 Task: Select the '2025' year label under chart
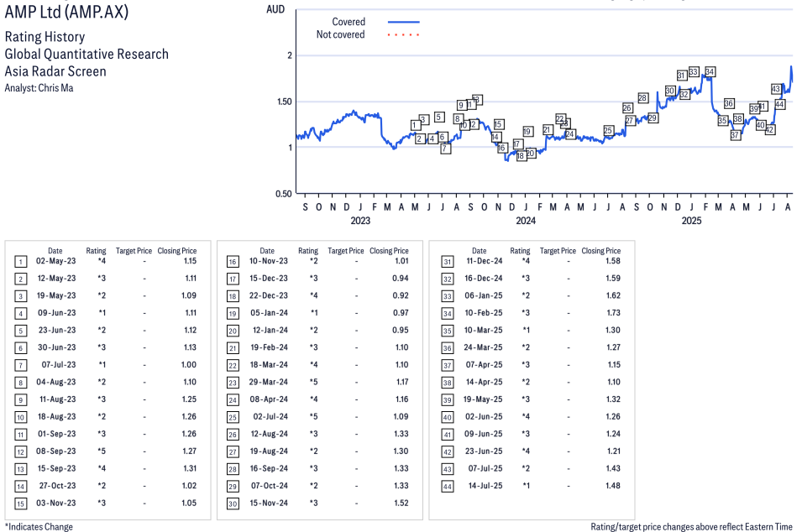tap(691, 221)
